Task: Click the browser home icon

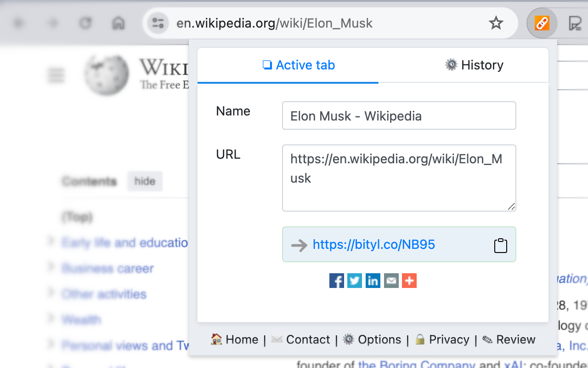Action: pos(118,23)
